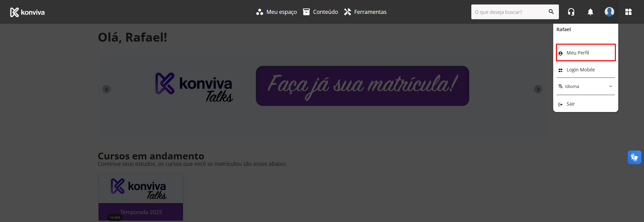The height and width of the screenshot is (222, 644).
Task: Click the Sair logout icon
Action: click(x=560, y=104)
